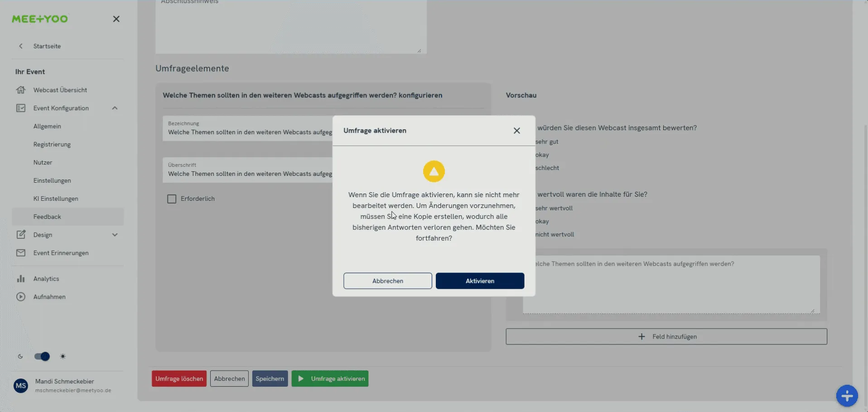The image size is (868, 412).
Task: Open the Feedback menu entry
Action: click(x=47, y=217)
